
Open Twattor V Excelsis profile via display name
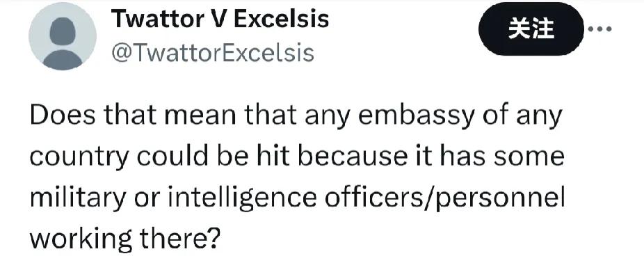pyautogui.click(x=220, y=19)
